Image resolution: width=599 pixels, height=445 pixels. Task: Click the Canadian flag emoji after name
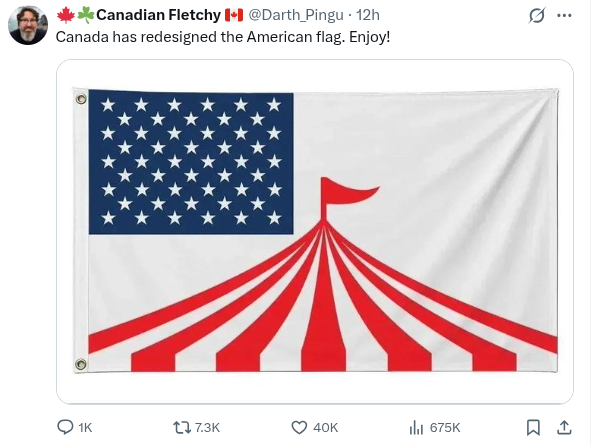point(234,15)
